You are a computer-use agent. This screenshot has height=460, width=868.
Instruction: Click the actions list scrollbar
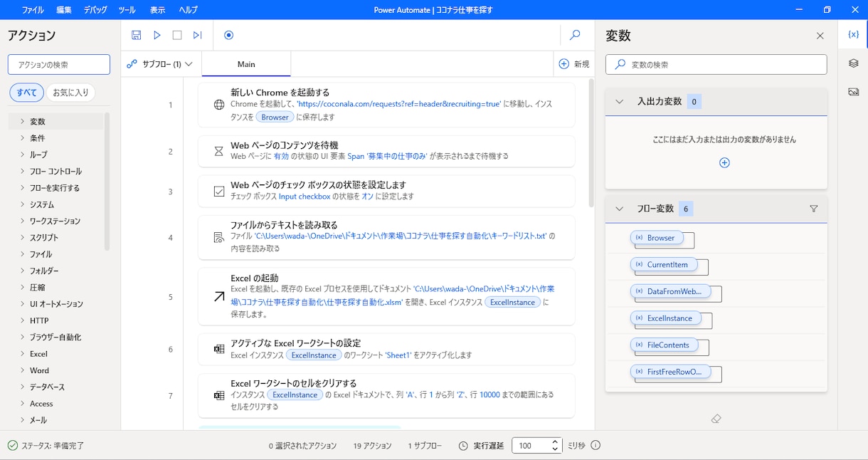107,182
